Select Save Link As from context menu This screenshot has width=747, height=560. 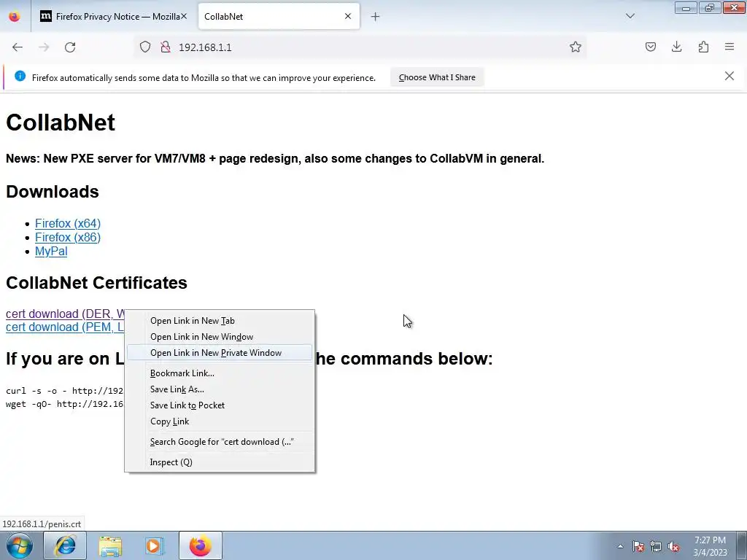[220, 389]
